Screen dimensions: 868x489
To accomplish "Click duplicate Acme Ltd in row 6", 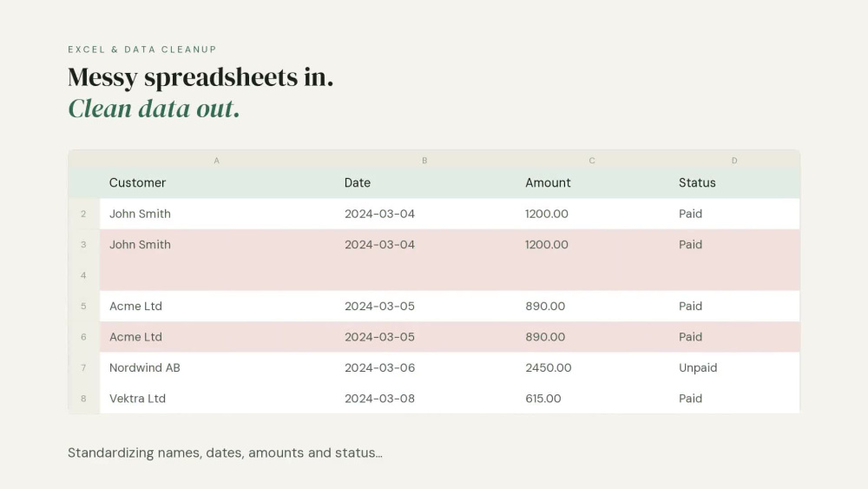I will (135, 337).
